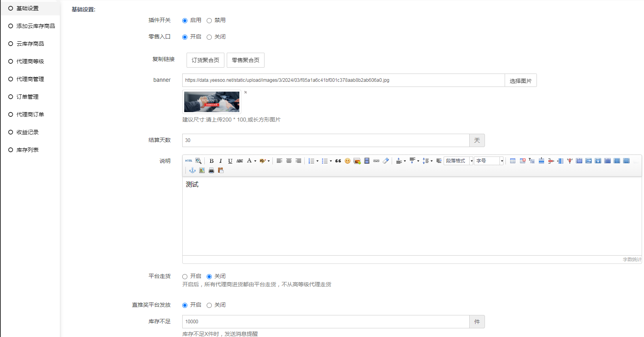This screenshot has width=644, height=337.
Task: Open the emoticon picker in the editor
Action: (348, 161)
